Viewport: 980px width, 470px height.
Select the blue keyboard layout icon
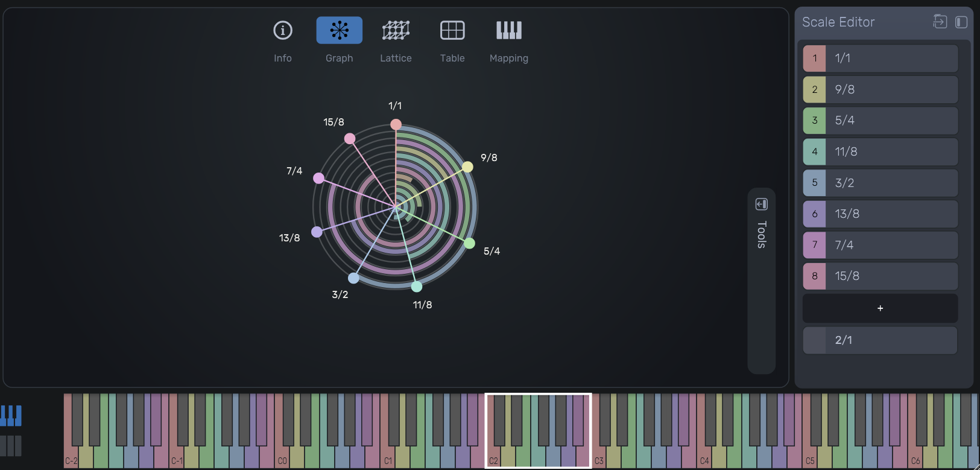[x=11, y=416]
